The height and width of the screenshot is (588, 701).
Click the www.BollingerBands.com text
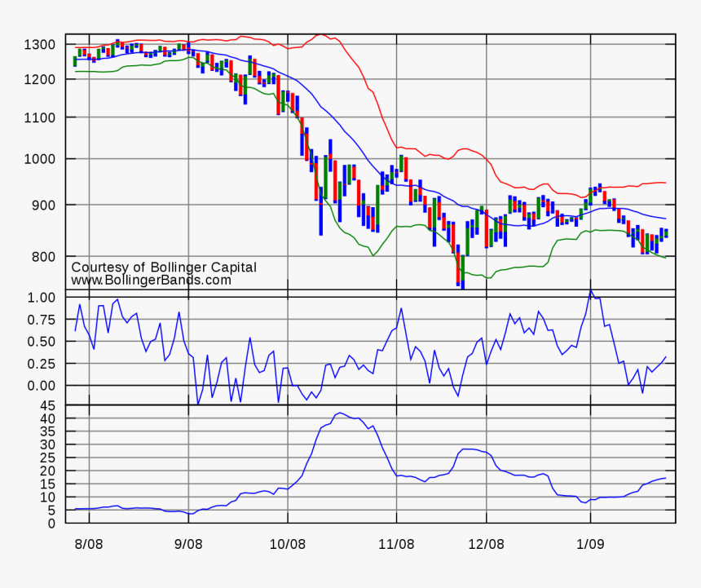(x=151, y=281)
